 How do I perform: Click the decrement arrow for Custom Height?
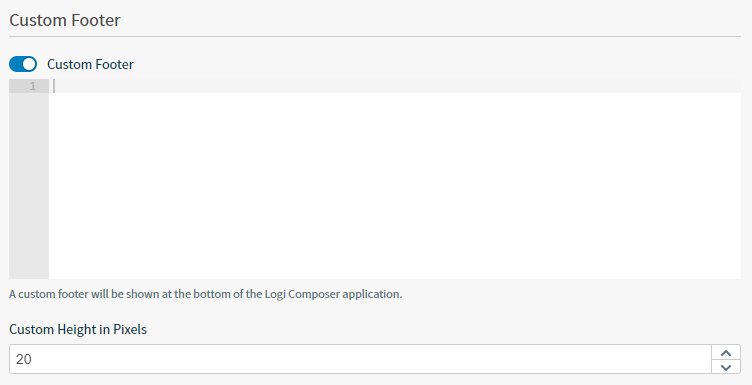click(x=726, y=367)
